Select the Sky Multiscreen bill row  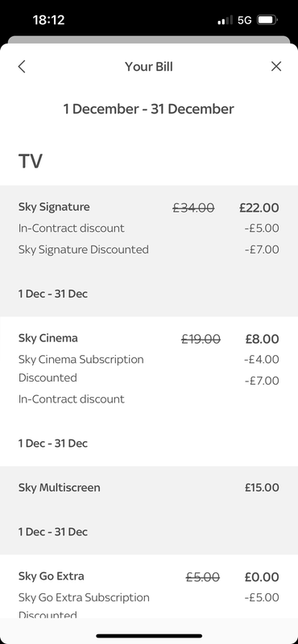(x=149, y=510)
